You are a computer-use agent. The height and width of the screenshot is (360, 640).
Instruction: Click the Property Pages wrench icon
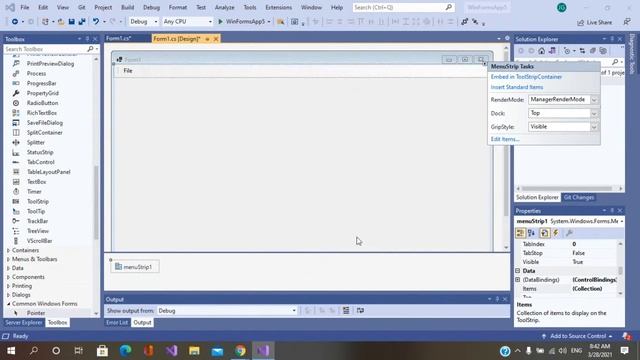[569, 233]
